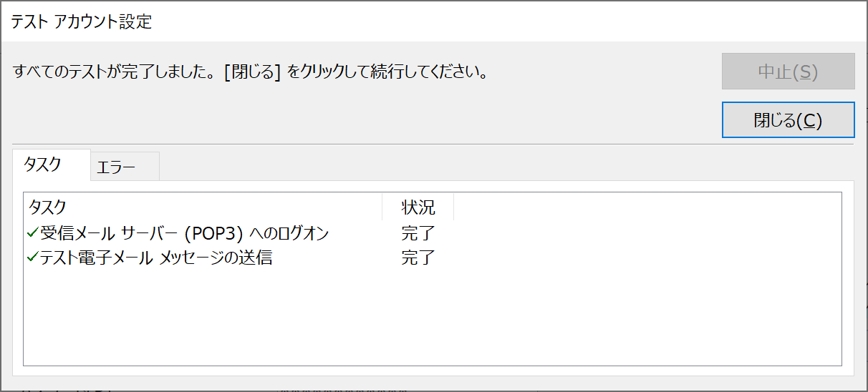Click the divider at 状況 header's right edge
Viewport: 868px width, 392px height.
(x=454, y=207)
